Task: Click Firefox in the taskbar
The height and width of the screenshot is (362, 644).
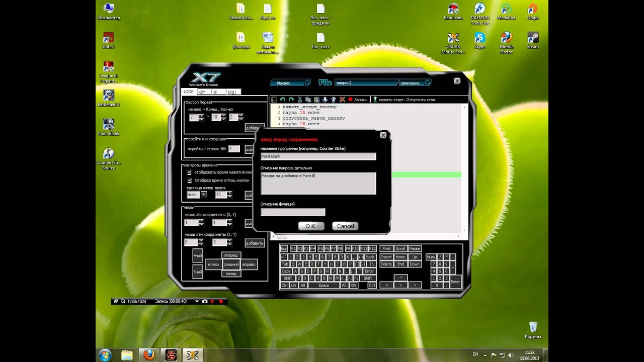Action: (149, 355)
